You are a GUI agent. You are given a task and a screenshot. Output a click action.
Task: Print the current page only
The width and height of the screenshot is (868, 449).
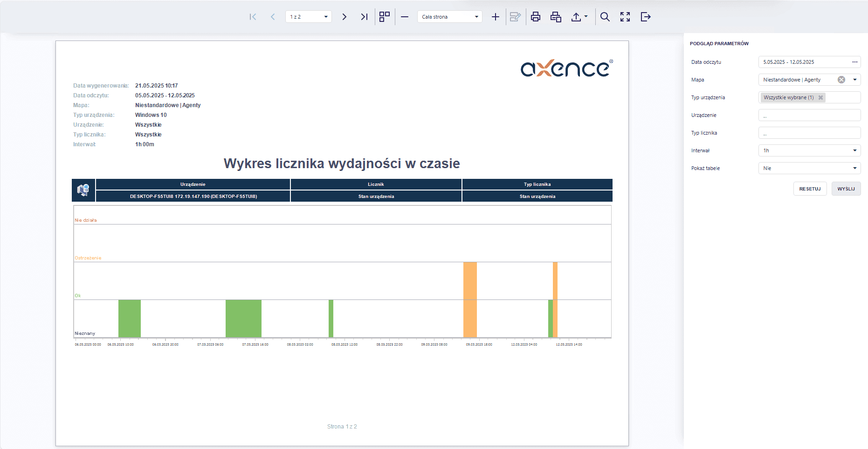[x=556, y=17]
